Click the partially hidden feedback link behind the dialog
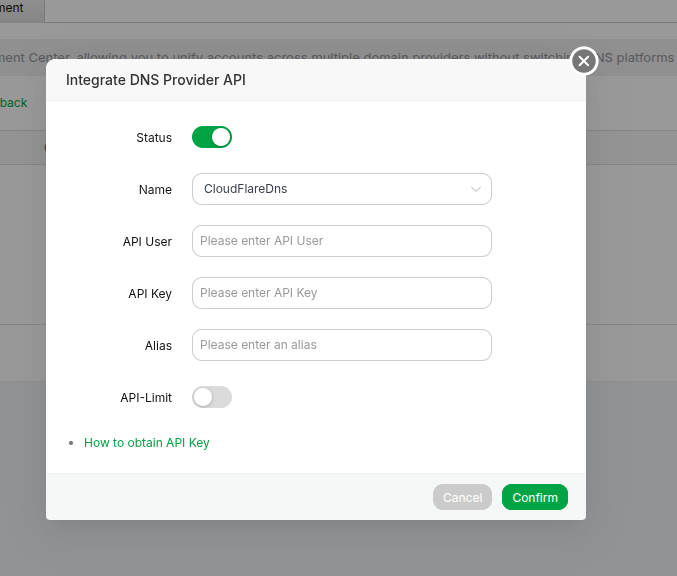 (x=14, y=103)
